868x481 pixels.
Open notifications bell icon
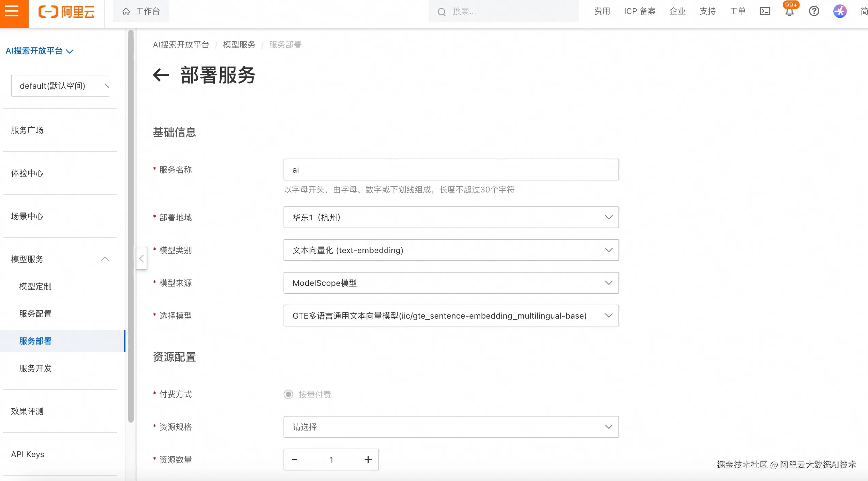click(x=789, y=12)
